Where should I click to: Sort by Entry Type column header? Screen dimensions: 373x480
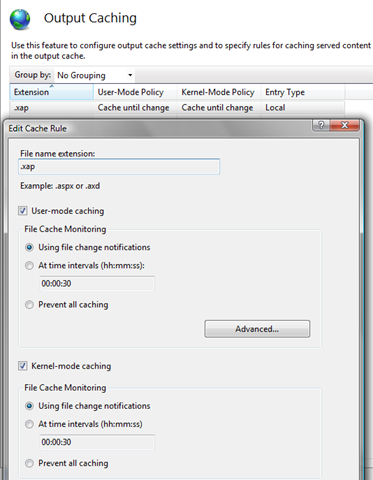(x=303, y=92)
